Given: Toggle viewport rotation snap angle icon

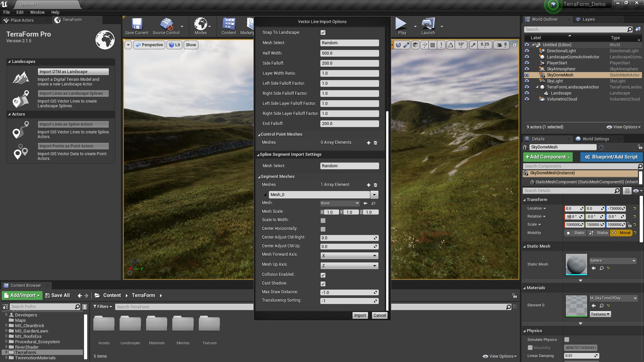Looking at the screenshot, I should (x=450, y=45).
